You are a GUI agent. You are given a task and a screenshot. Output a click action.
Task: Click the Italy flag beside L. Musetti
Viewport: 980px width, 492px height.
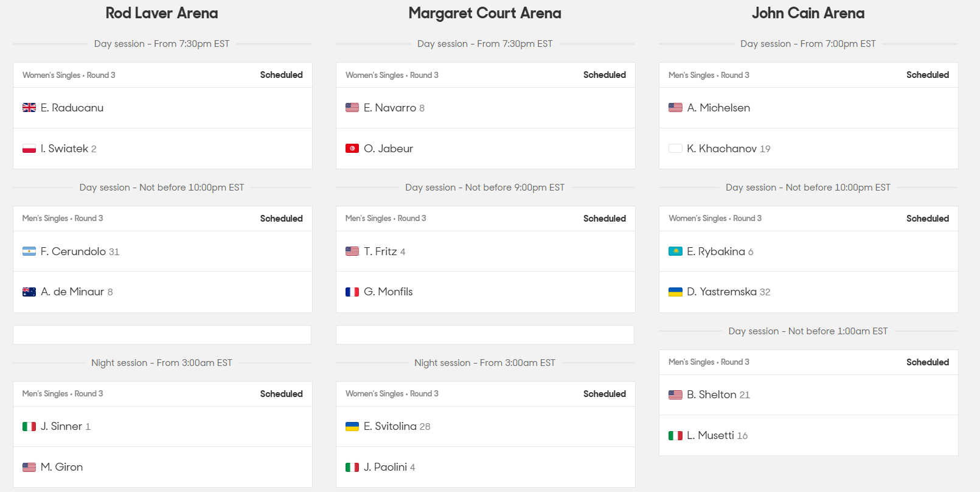[675, 435]
